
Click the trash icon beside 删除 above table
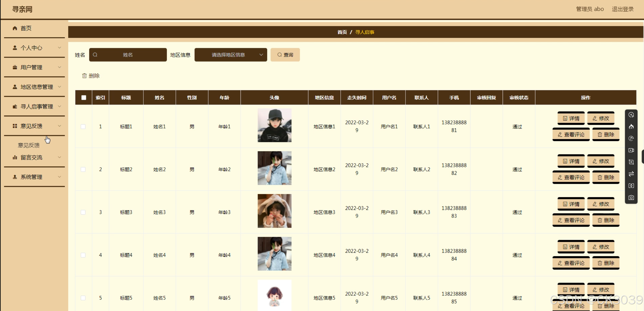85,76
